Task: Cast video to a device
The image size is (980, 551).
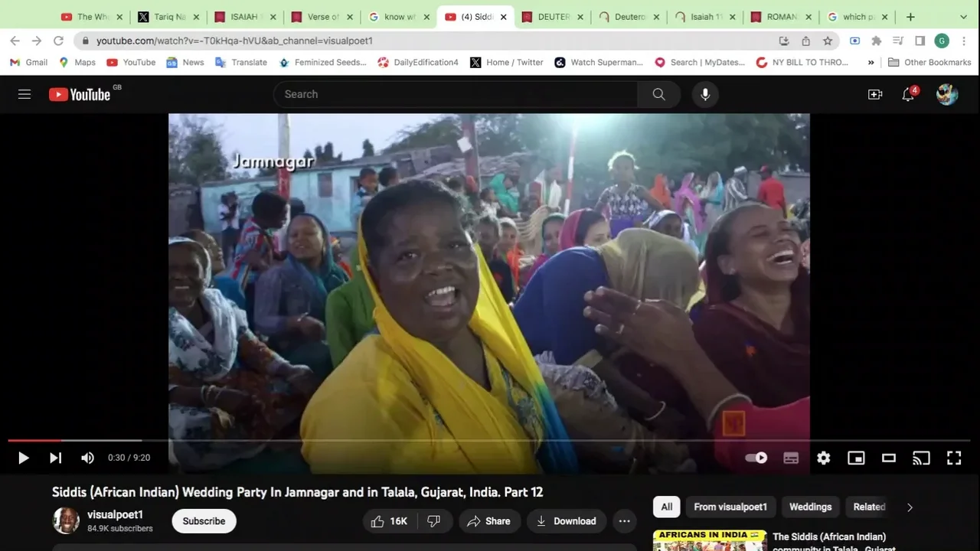Action: point(921,458)
